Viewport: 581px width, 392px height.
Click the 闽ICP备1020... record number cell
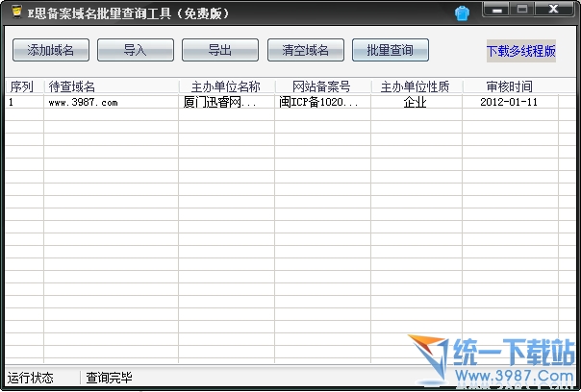[323, 102]
